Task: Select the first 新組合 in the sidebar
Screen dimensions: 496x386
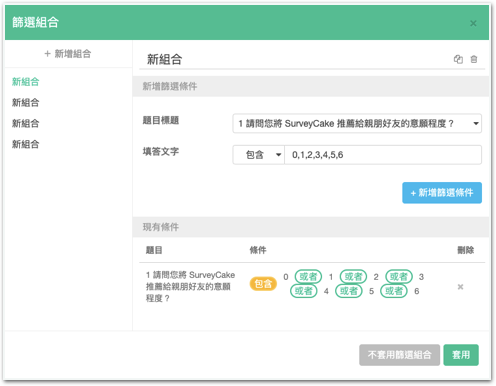Action: [x=26, y=82]
